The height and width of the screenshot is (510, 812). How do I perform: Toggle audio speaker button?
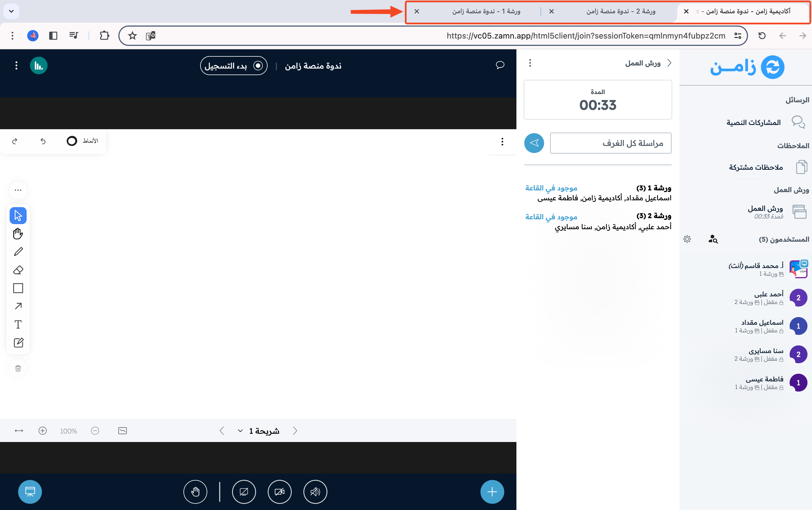[x=315, y=492]
